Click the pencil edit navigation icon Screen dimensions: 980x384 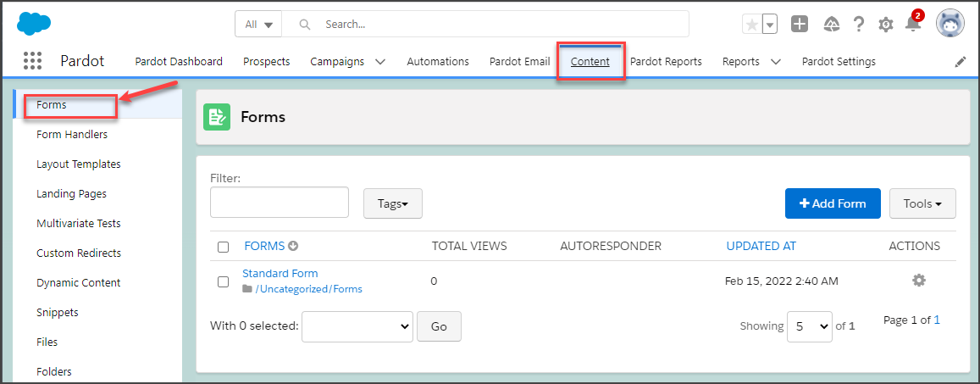pyautogui.click(x=960, y=62)
